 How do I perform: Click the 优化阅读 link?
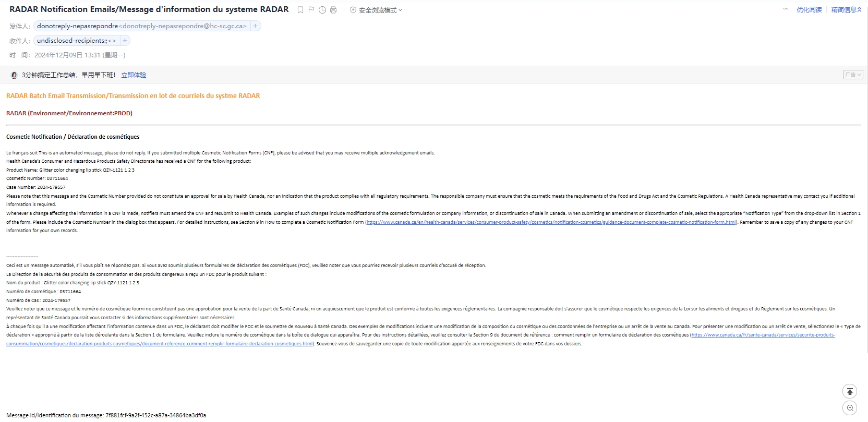809,10
